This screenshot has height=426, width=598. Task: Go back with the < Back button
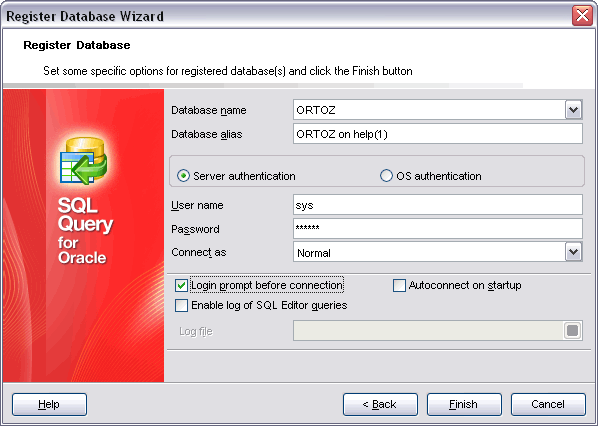click(380, 404)
